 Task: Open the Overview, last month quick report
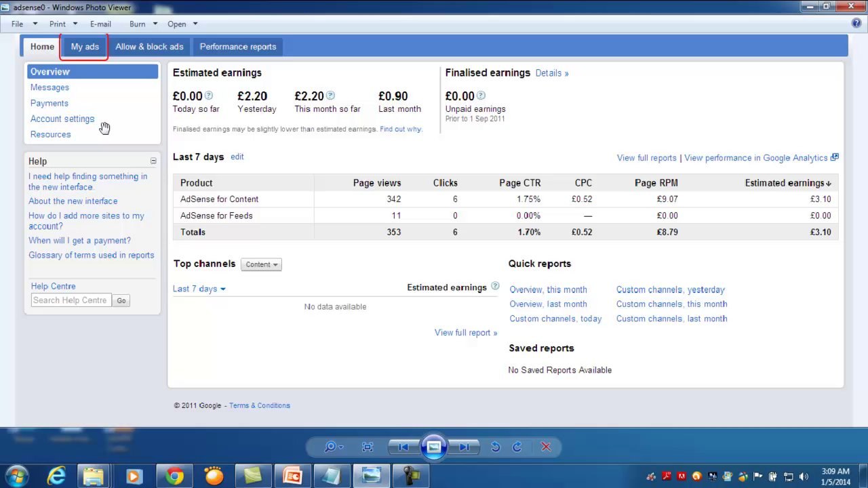coord(548,304)
